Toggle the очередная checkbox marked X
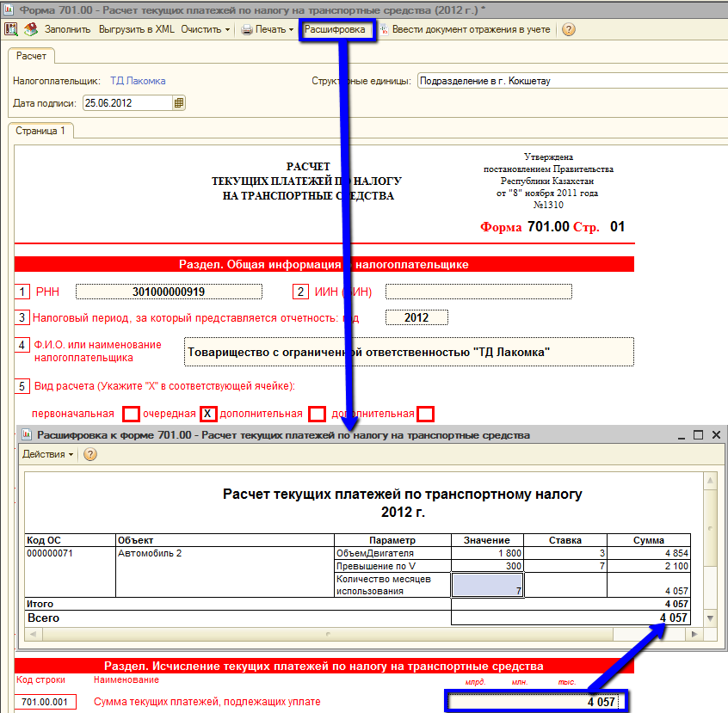This screenshot has height=713, width=728. coord(208,414)
